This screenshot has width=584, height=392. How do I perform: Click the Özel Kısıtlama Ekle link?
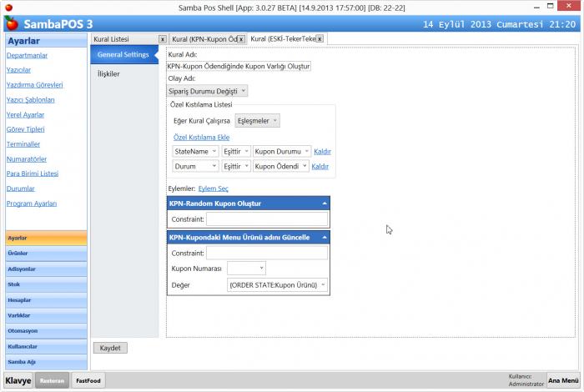(201, 137)
